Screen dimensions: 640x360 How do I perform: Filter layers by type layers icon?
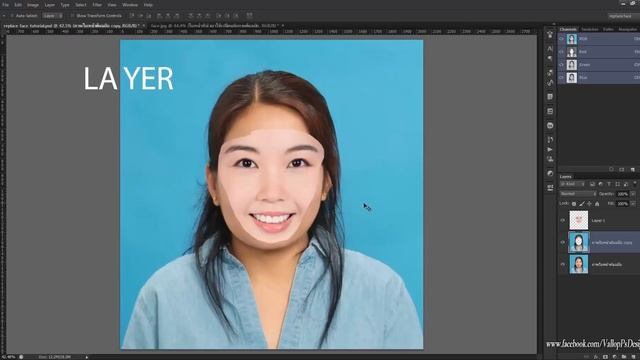click(609, 184)
